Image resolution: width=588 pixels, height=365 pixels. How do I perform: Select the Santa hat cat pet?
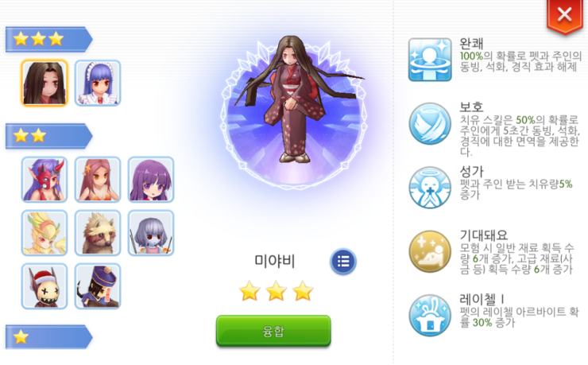(44, 286)
